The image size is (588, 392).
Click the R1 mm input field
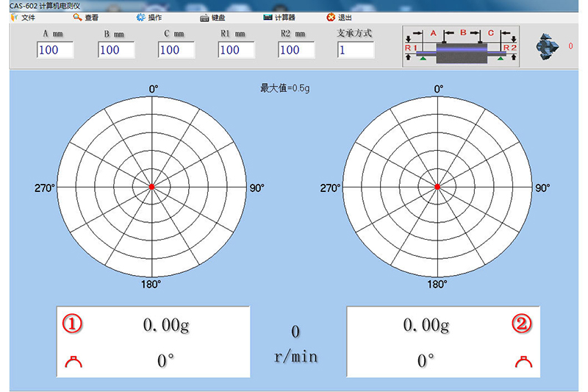237,50
